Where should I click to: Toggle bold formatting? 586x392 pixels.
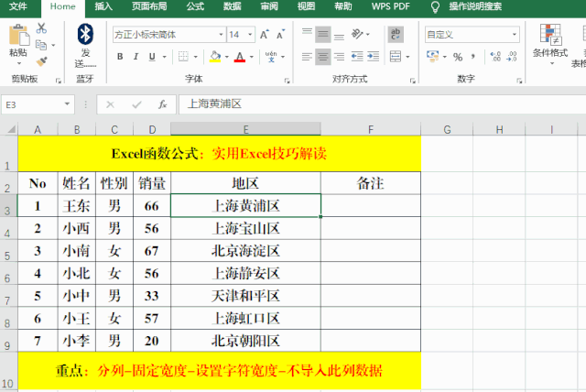120,57
